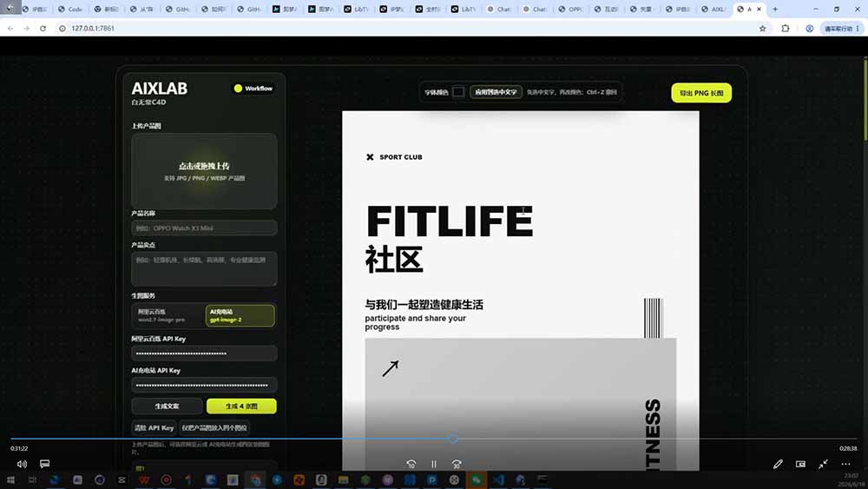Select the gpt-image-2 image service option
The height and width of the screenshot is (489, 868).
[240, 315]
